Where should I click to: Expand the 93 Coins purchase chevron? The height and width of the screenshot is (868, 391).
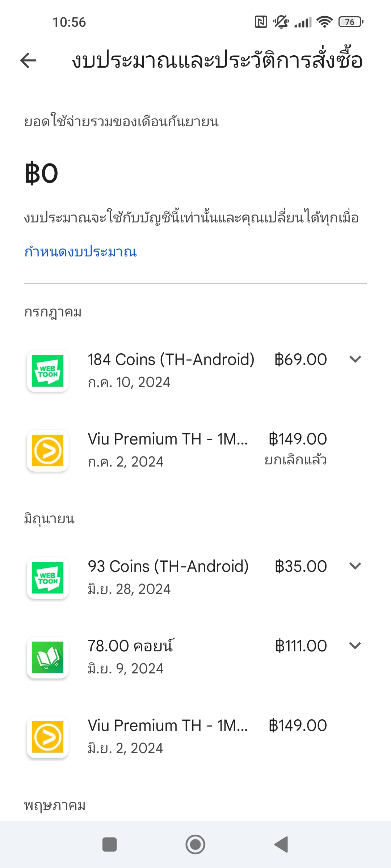pyautogui.click(x=355, y=566)
